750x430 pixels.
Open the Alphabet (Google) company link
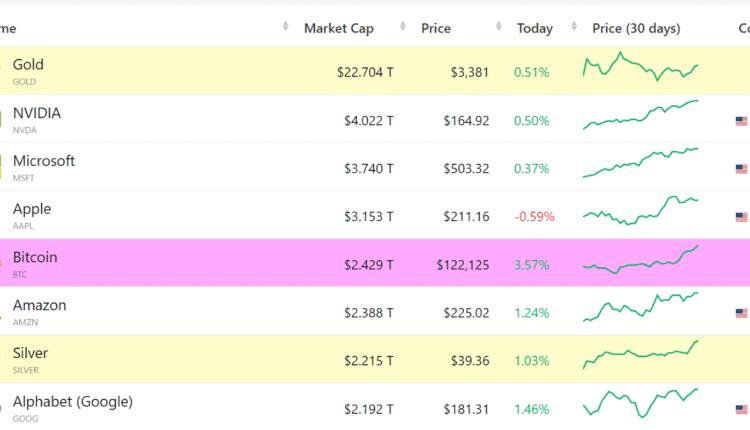[72, 401]
